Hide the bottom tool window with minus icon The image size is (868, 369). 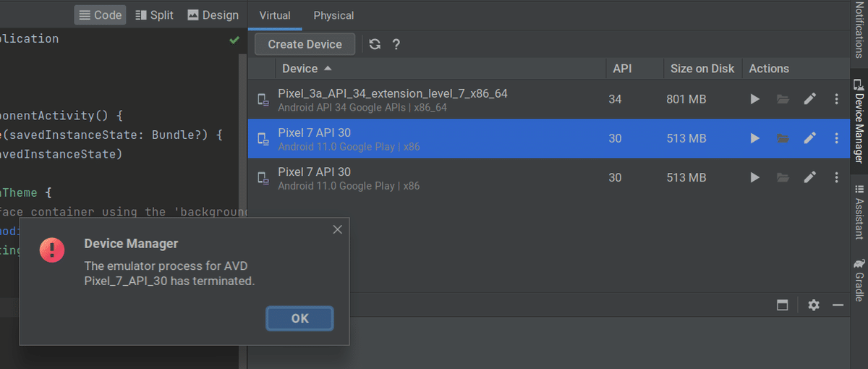click(x=838, y=305)
